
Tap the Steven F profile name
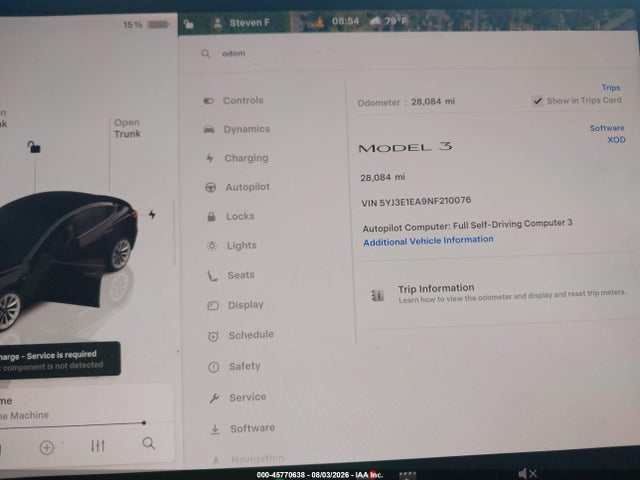point(249,23)
